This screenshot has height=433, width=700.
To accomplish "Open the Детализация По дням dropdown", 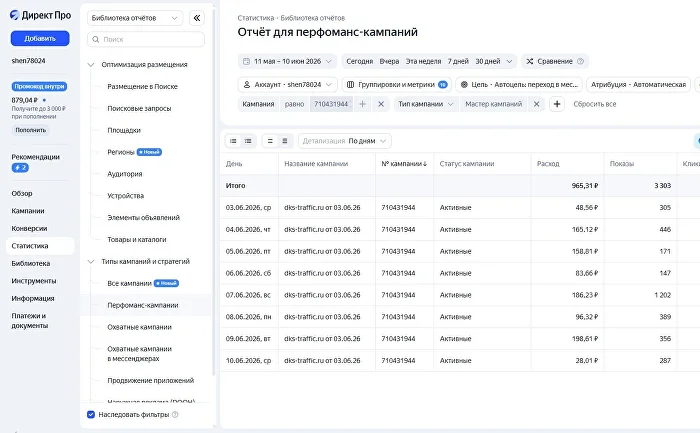I will click(345, 141).
